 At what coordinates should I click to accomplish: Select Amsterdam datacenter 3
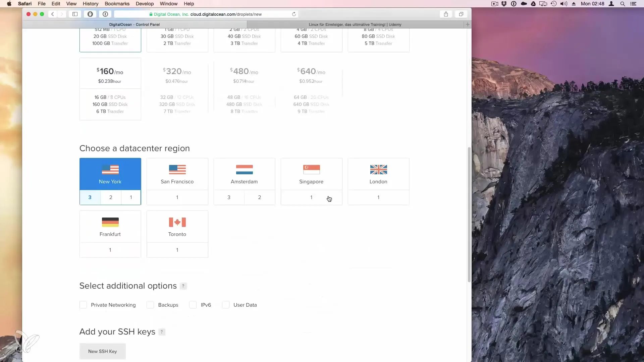click(x=229, y=197)
